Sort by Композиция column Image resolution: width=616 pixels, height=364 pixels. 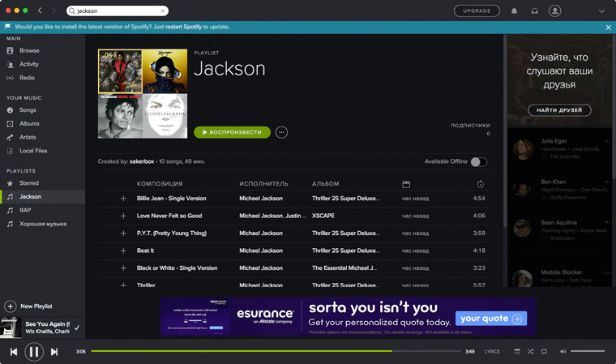(160, 183)
